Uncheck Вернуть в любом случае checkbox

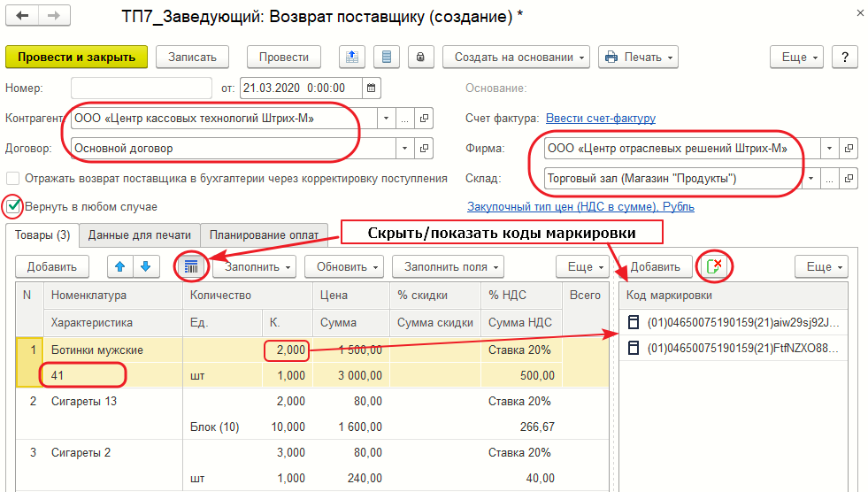pos(12,207)
